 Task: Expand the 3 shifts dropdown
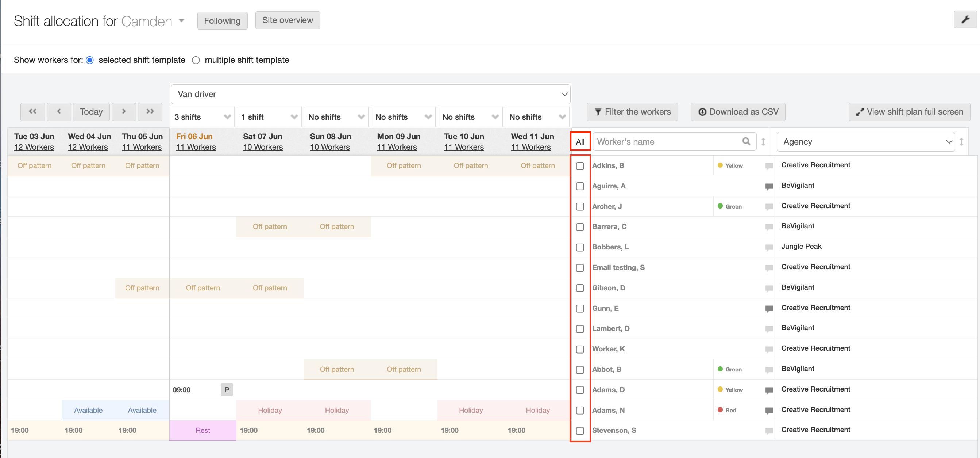tap(202, 117)
